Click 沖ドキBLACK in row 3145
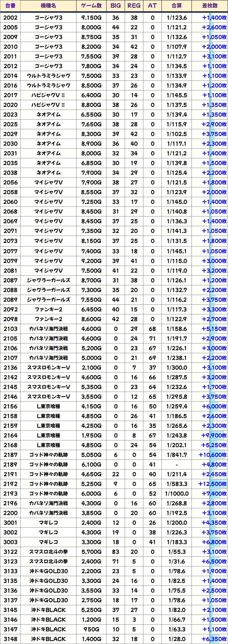Image resolution: width=228 pixels, height=644 pixels. pos(48,610)
